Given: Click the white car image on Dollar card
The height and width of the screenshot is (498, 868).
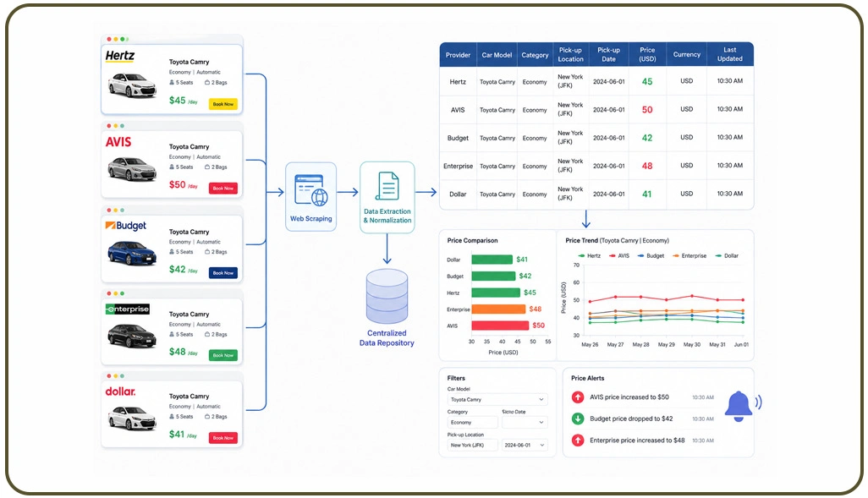Looking at the screenshot, I should 132,418.
